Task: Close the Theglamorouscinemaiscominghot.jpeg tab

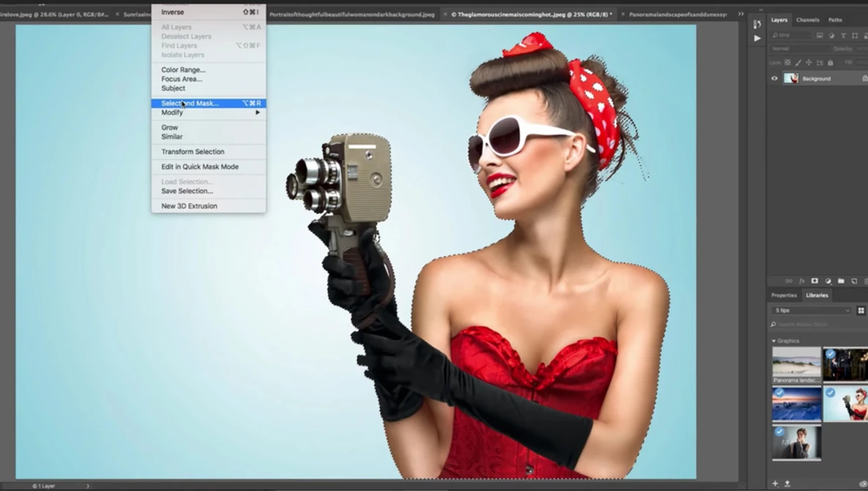Action: [445, 15]
